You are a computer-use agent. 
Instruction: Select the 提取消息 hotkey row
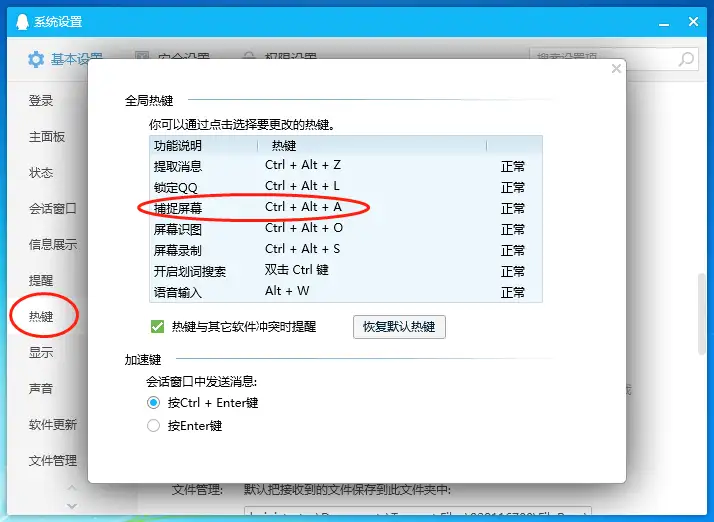coord(346,166)
